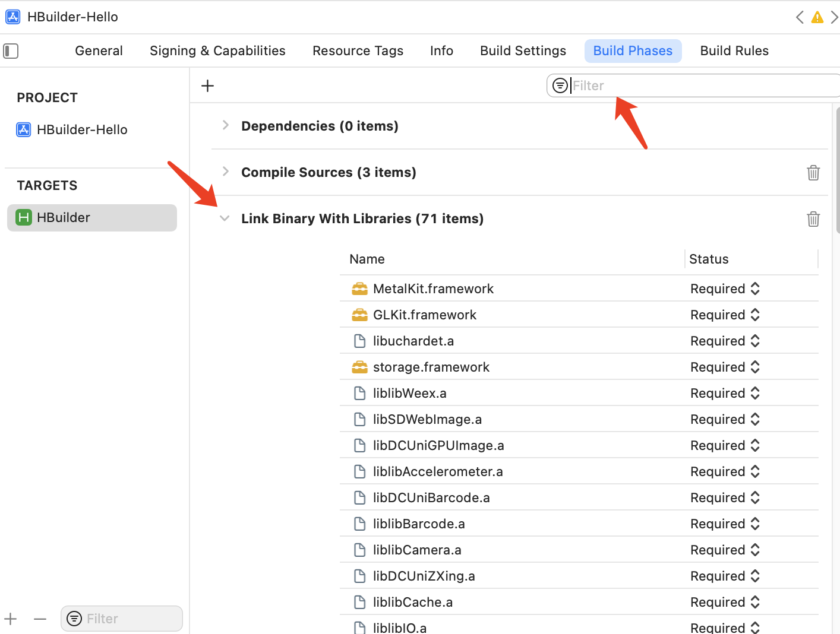
Task: Switch to the General tab
Action: click(x=99, y=51)
